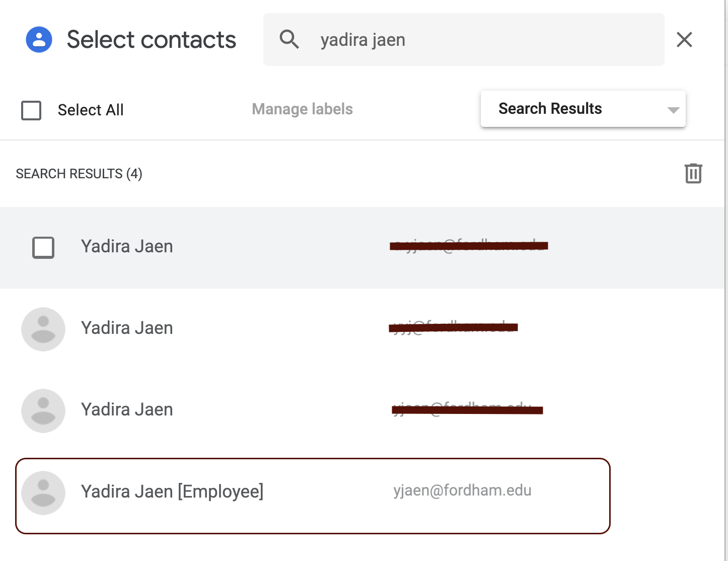Select the first Yadira Jaen contact name
The image size is (728, 561).
[127, 246]
